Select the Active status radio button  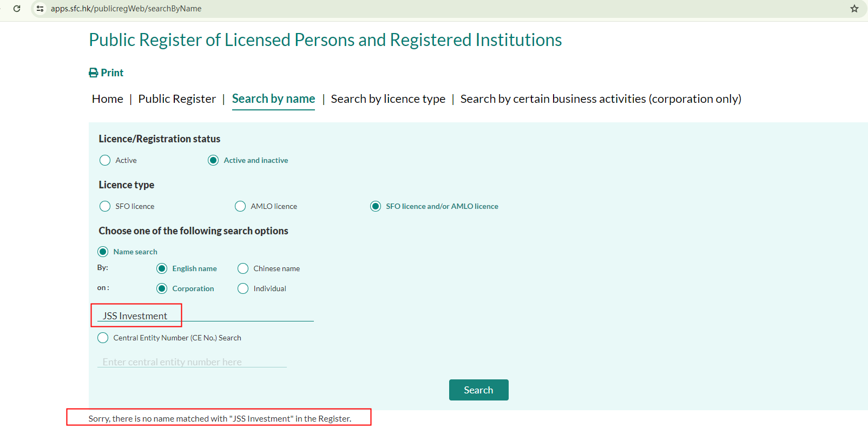coord(105,160)
